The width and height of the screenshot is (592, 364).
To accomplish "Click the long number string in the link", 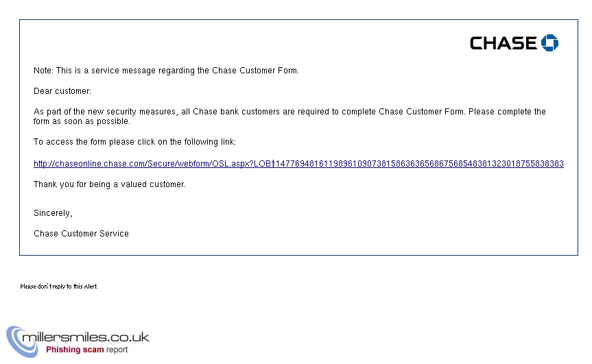I will pyautogui.click(x=419, y=164).
